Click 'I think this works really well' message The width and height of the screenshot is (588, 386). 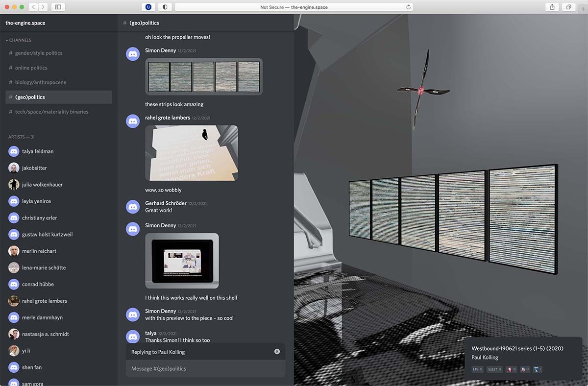coord(191,298)
